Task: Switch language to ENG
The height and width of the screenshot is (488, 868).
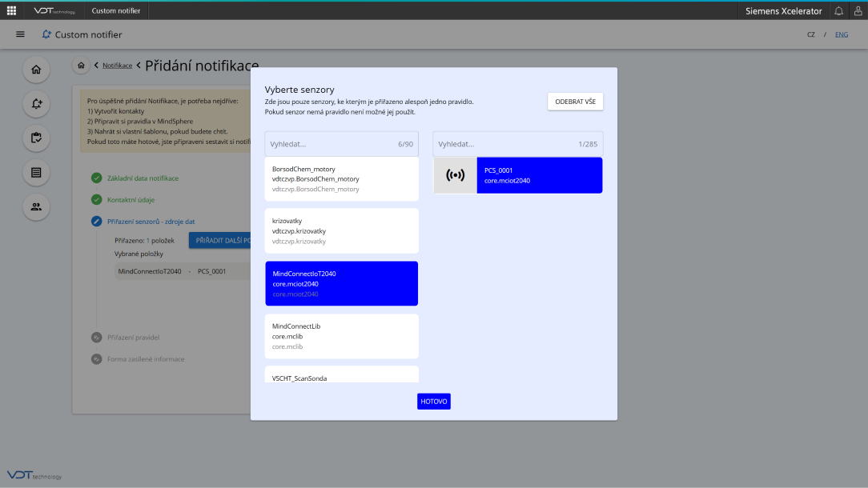Action: [842, 34]
